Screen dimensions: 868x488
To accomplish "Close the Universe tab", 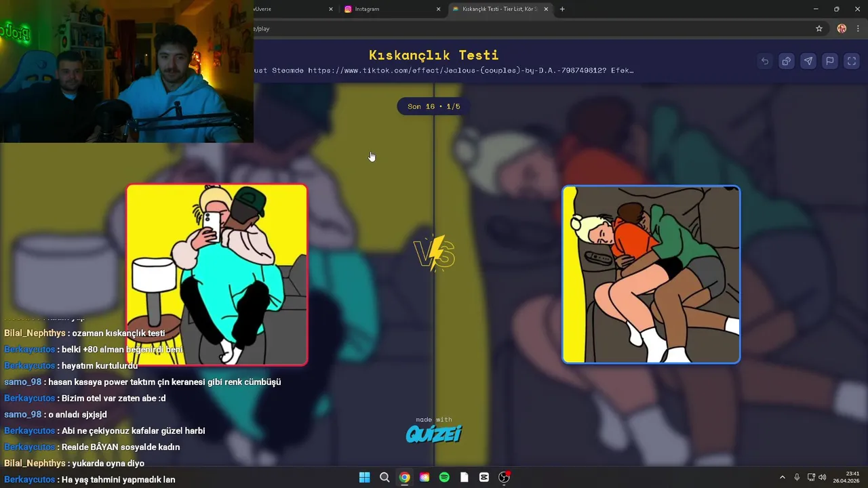I will [331, 9].
